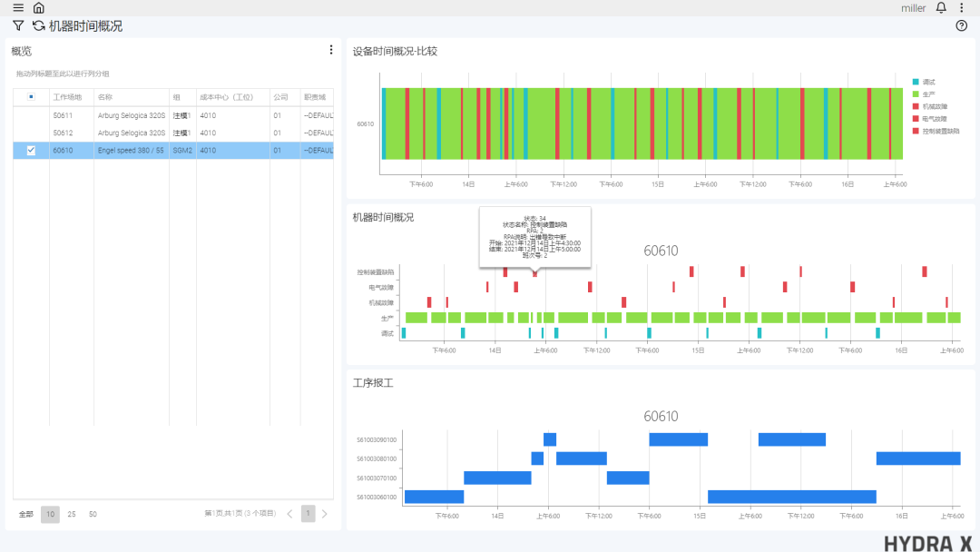Show all items with 全部 page size
Image resolution: width=980 pixels, height=552 pixels.
(26, 514)
